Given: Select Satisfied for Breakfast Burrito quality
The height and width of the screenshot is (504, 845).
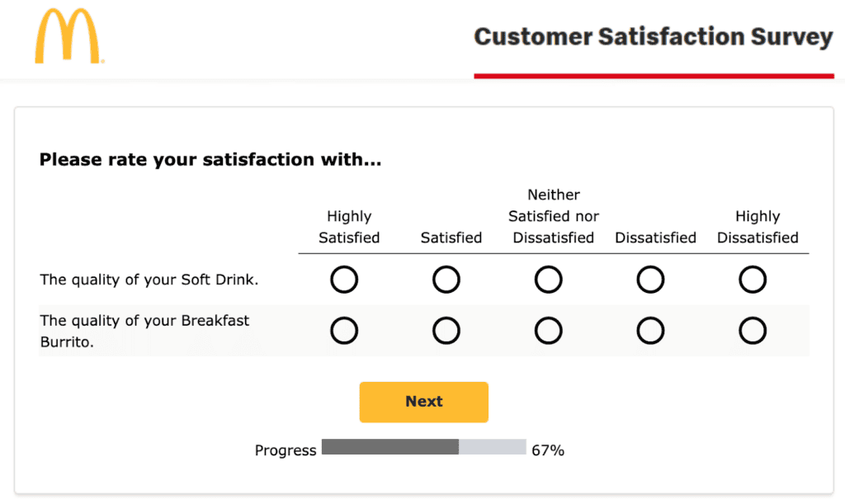Looking at the screenshot, I should pyautogui.click(x=446, y=331).
